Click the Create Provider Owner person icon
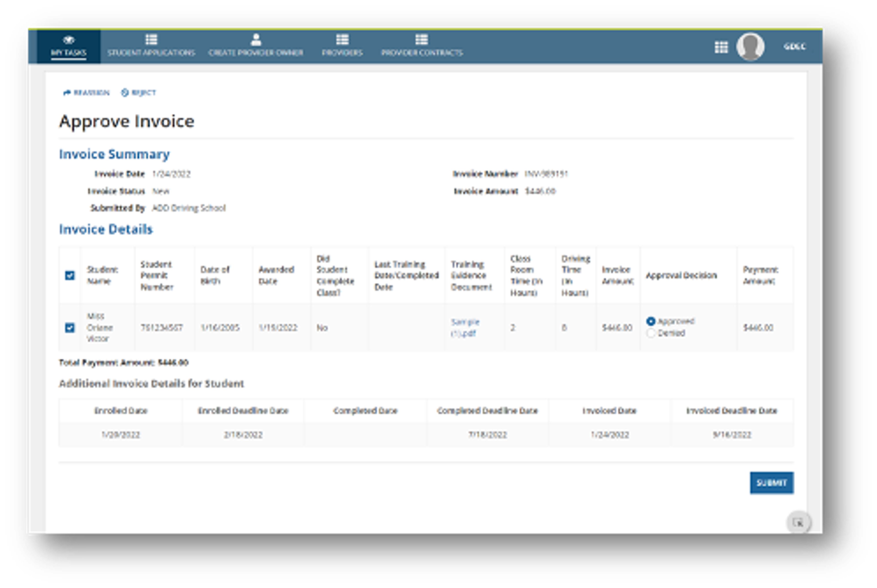The height and width of the screenshot is (588, 877). (256, 39)
